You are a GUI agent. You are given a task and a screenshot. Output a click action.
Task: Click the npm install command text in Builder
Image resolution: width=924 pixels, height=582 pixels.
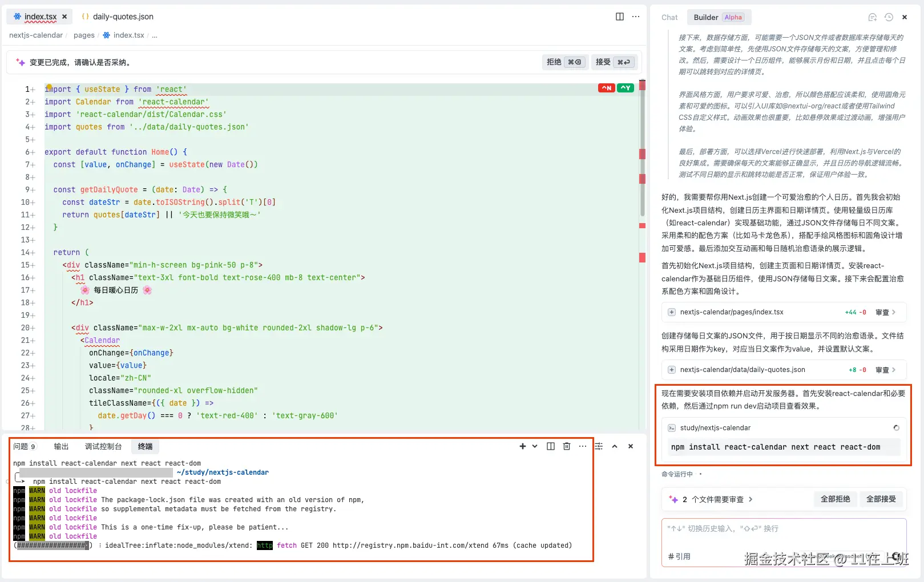[776, 447]
